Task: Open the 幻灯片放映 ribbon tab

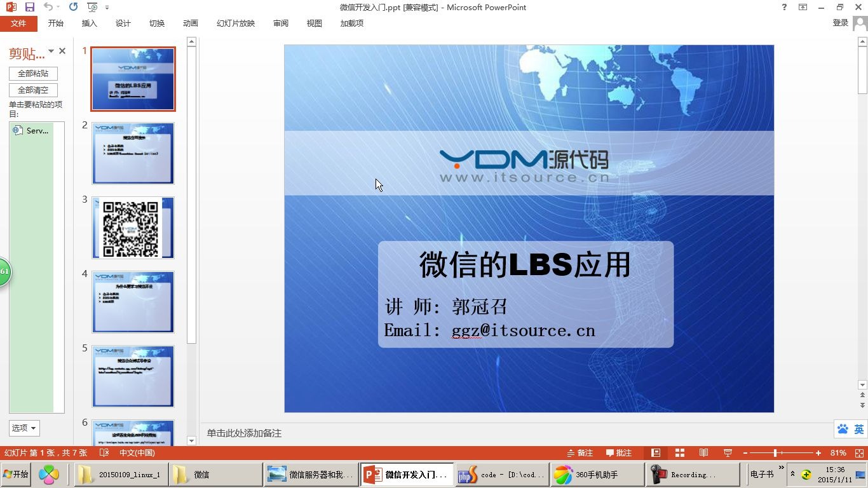Action: pos(236,23)
